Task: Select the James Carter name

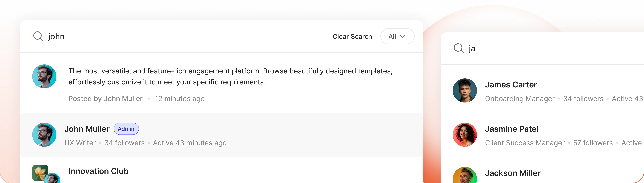Action: (511, 85)
